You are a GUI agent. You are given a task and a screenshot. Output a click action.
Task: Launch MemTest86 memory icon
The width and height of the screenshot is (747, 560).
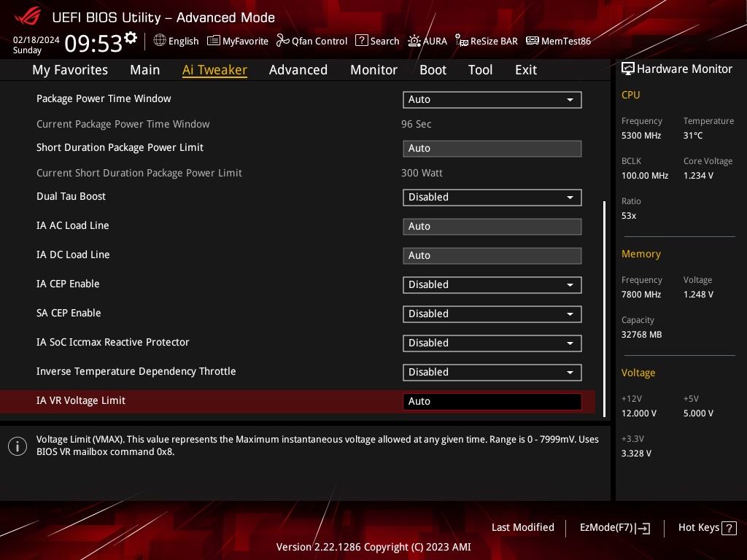tap(532, 41)
